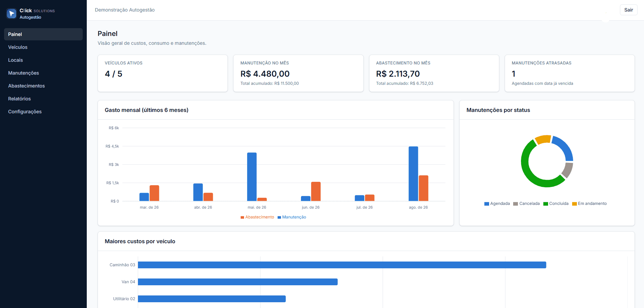Click the blue Manutenção bar for mai. de 26
The width and height of the screenshot is (644, 308).
252,177
